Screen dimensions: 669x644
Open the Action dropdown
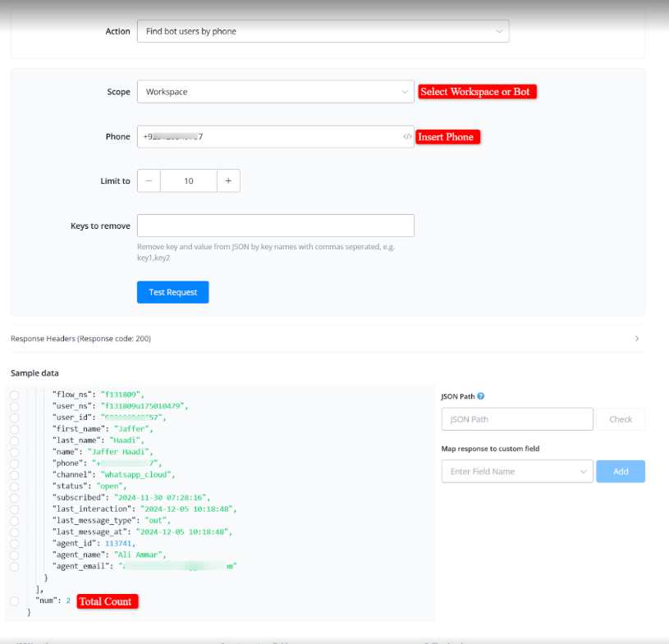coord(323,31)
